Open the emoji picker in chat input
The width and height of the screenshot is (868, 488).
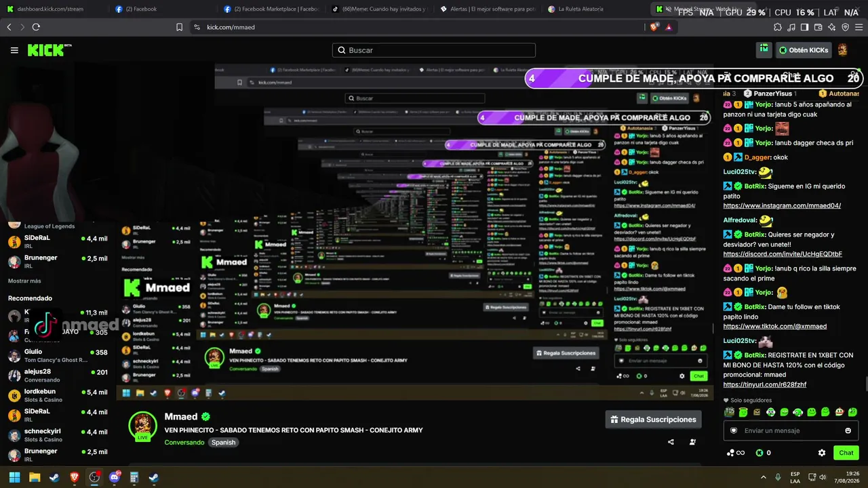coord(848,430)
